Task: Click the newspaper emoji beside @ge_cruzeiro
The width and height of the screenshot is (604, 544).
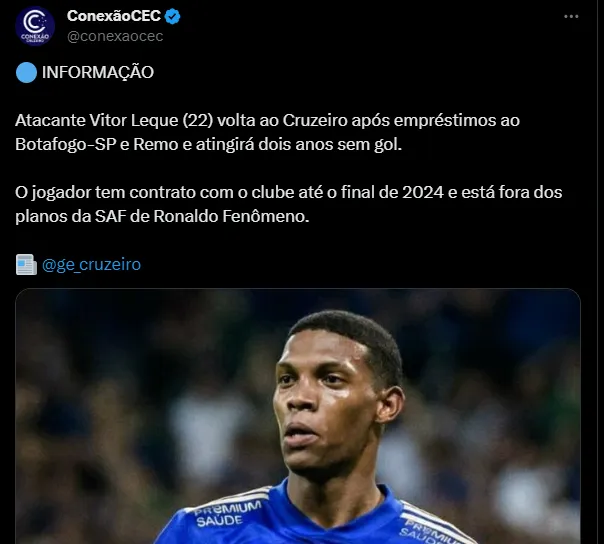Action: [26, 265]
